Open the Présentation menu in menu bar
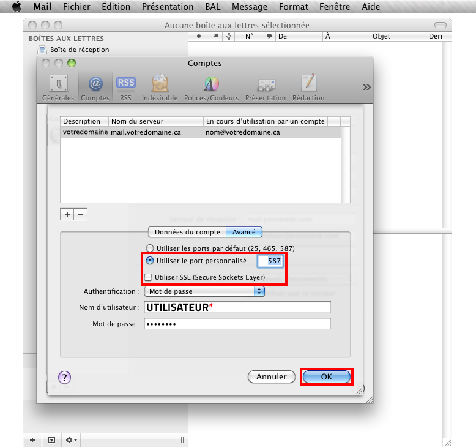 [x=168, y=6]
